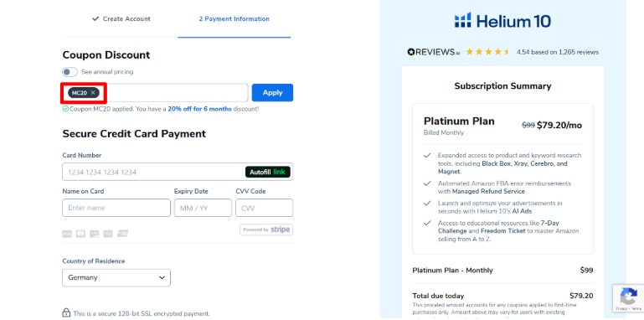This screenshot has height=320, width=644.
Task: Click the Billed Monthly text
Action: [x=444, y=132]
